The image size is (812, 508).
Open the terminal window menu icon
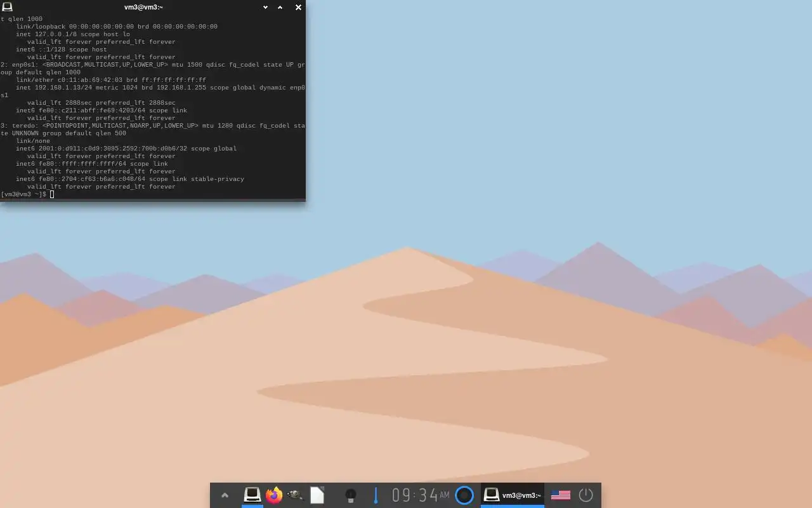7,7
